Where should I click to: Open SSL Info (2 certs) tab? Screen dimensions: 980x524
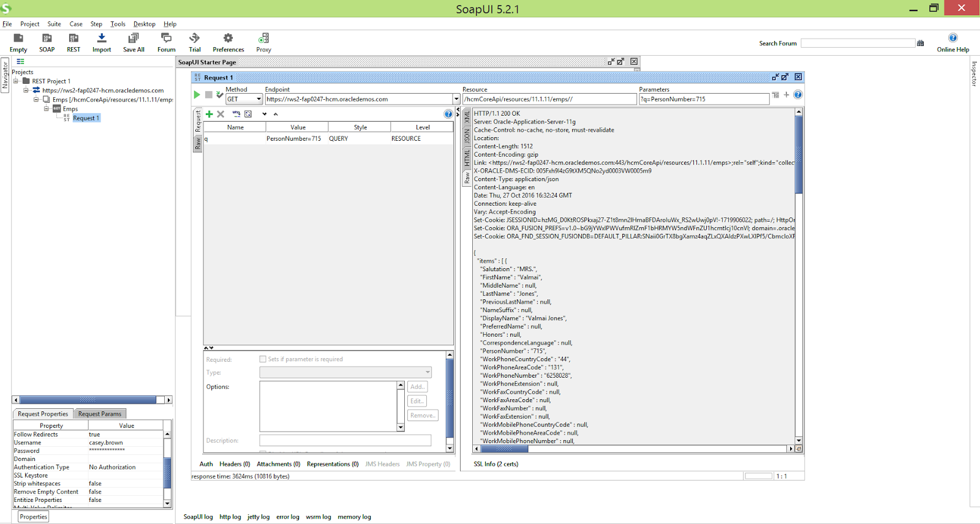pos(496,464)
